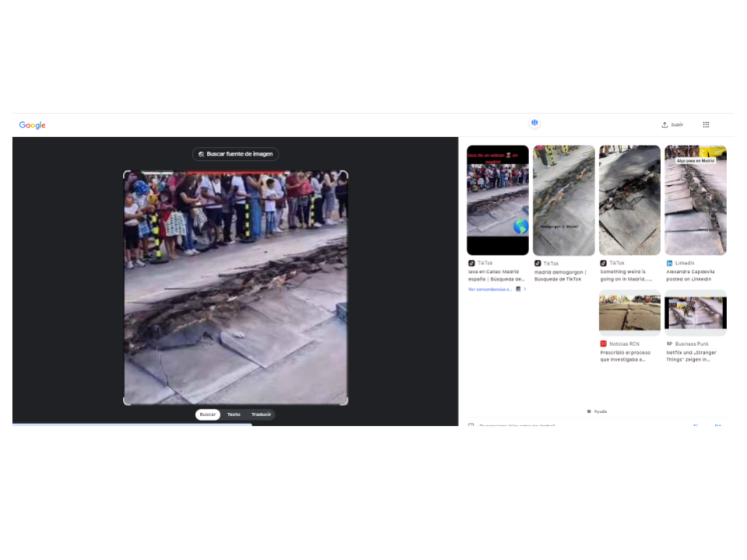Click the Noticias RCN red source icon
The width and height of the screenshot is (747, 560).
point(603,344)
